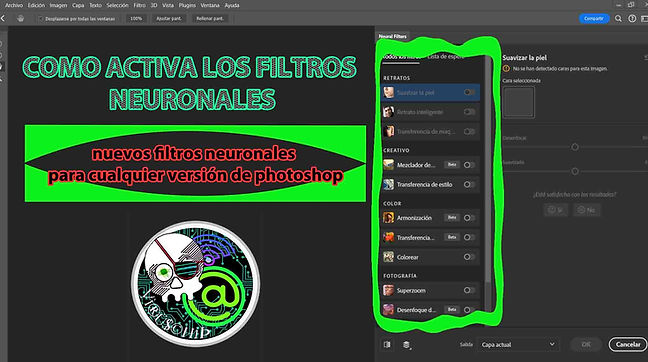648x362 pixels.
Task: Toggle the before/after preview icon
Action: (x=387, y=345)
